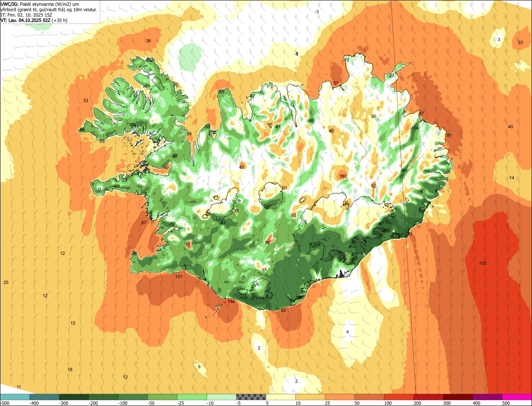Select the value 87 on the east coast

[x=421, y=114]
